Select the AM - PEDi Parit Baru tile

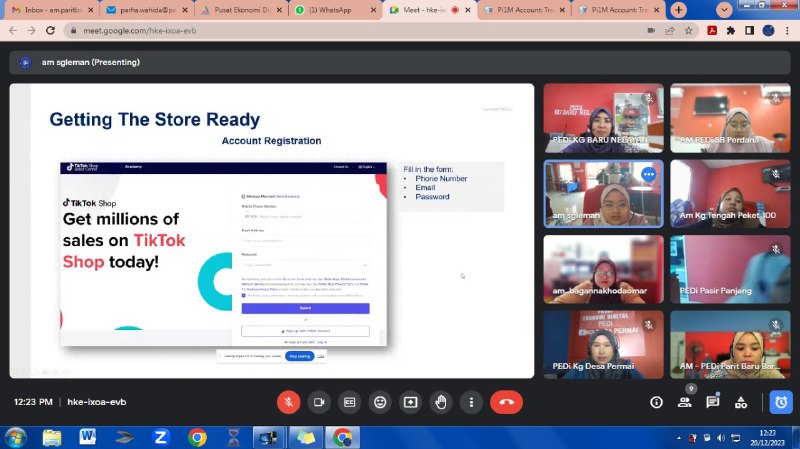click(x=730, y=344)
